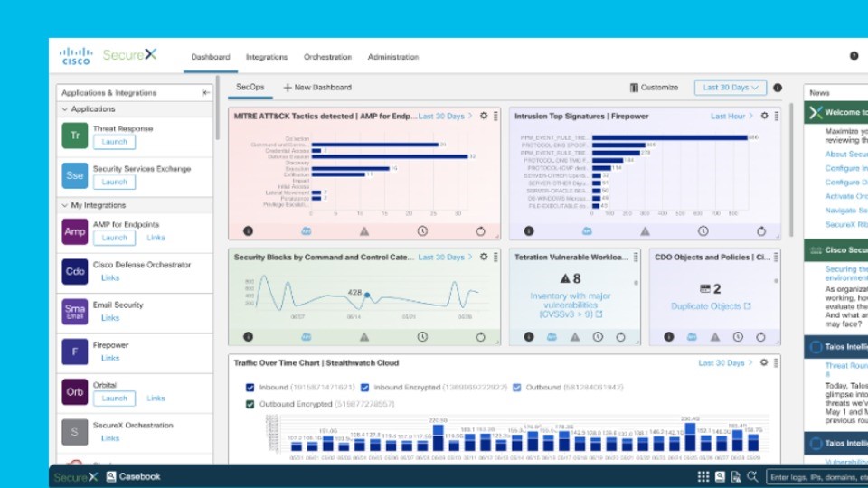Open the apps grid icon in bottom ribbon
868x488 pixels.
point(703,477)
